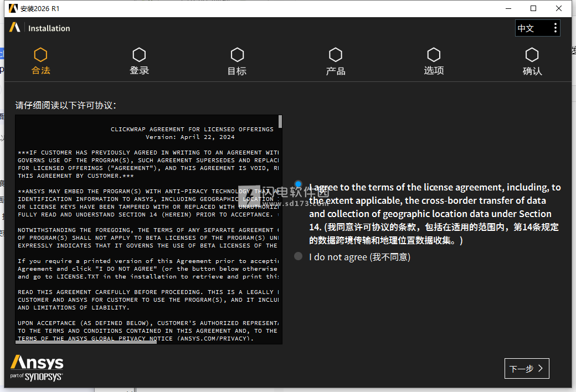Viewport: 576px width, 392px height.
Task: Click the 合法 step hexagon icon
Action: (40, 55)
